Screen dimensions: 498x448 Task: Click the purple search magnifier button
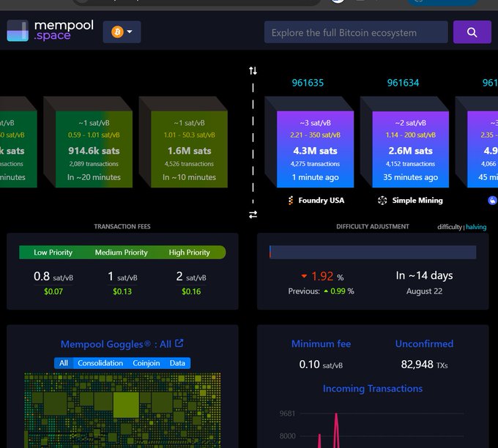pyautogui.click(x=472, y=32)
